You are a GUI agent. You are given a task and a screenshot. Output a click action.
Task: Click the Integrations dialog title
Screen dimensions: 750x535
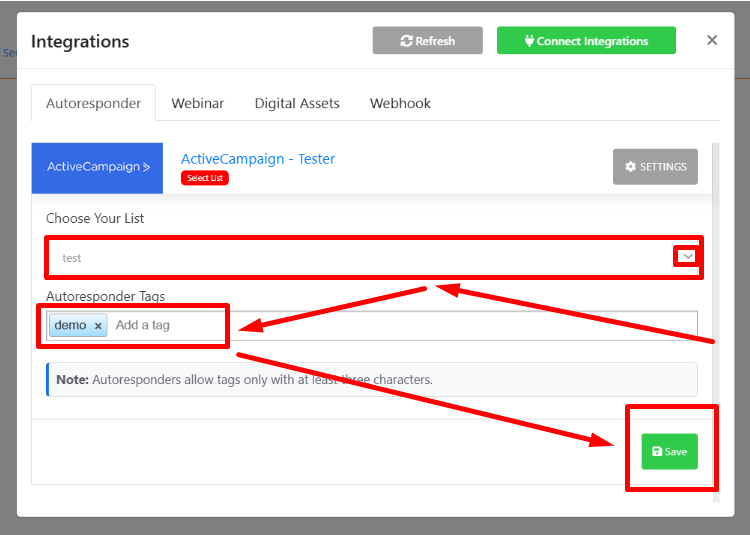click(x=80, y=42)
